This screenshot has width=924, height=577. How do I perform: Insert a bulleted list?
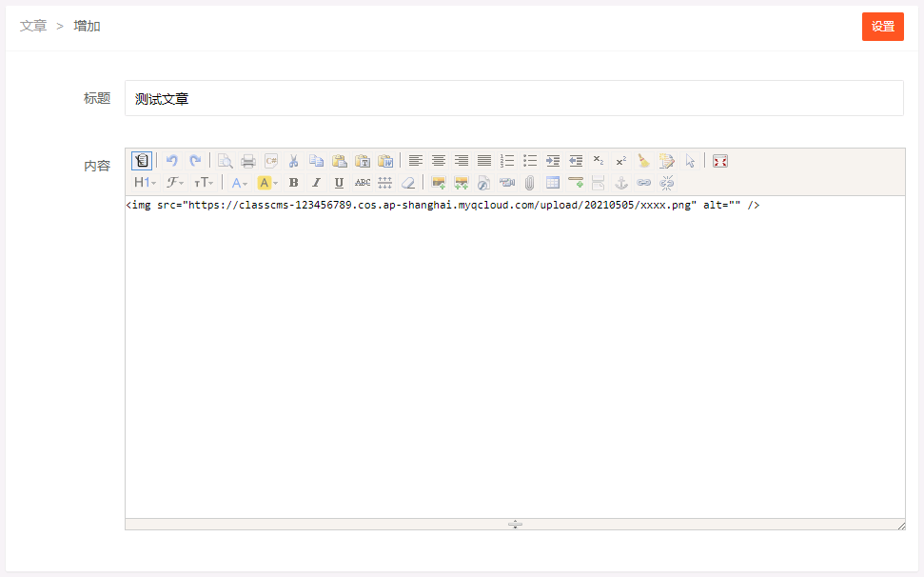coord(530,161)
